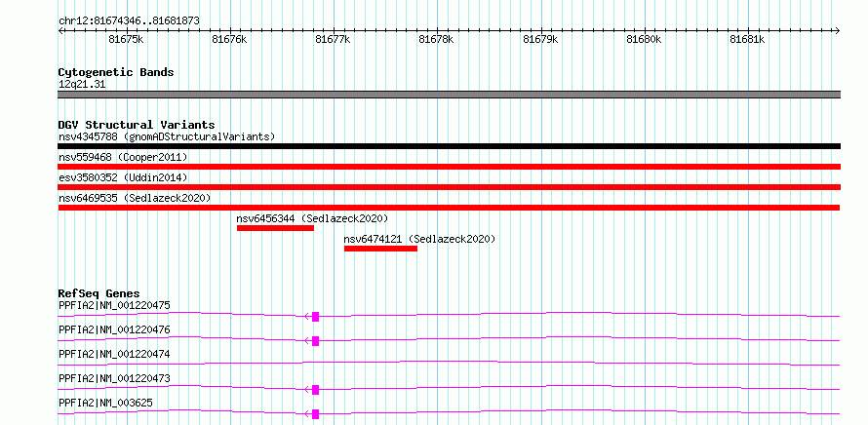Open PPFIA2|NM_001220476 transcript label
This screenshot has height=425, width=868.
114,329
